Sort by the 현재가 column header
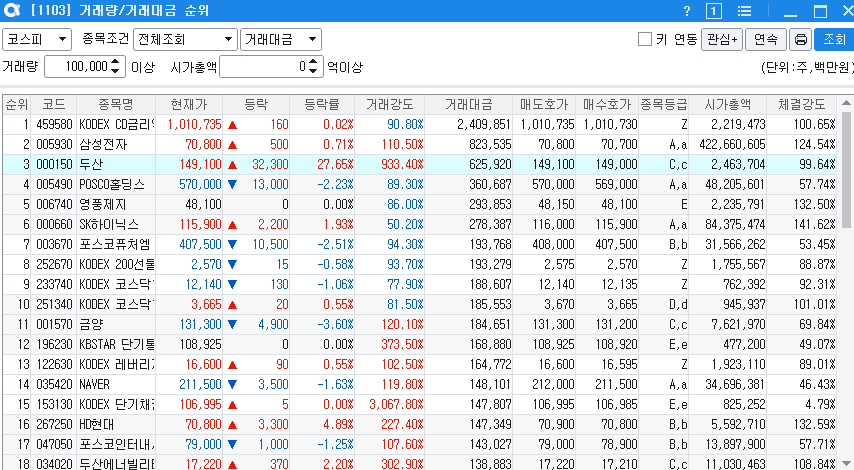The width and height of the screenshot is (854, 470). tap(189, 105)
